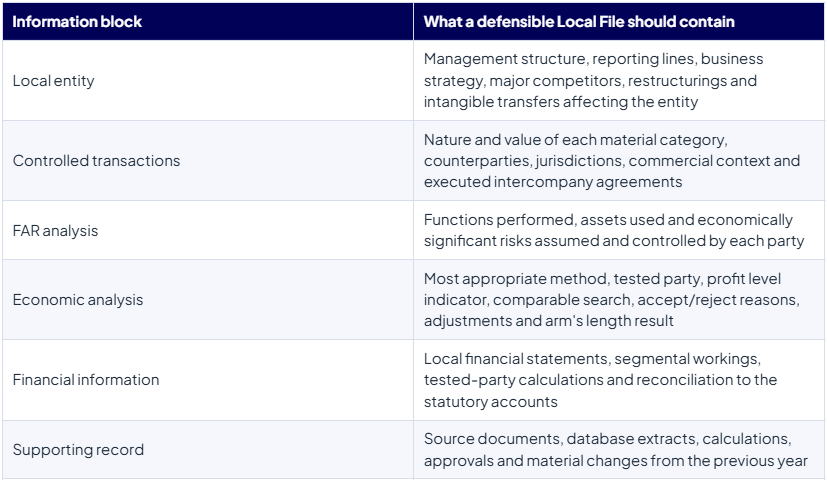This screenshot has width=827, height=480.
Task: Click 'intangible transfers affecting the entity' line
Action: tap(561, 102)
